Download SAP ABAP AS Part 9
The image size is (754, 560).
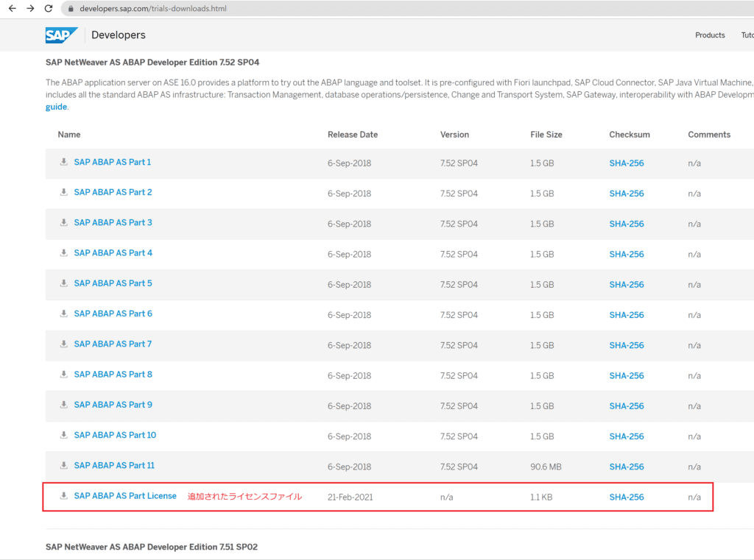(113, 405)
